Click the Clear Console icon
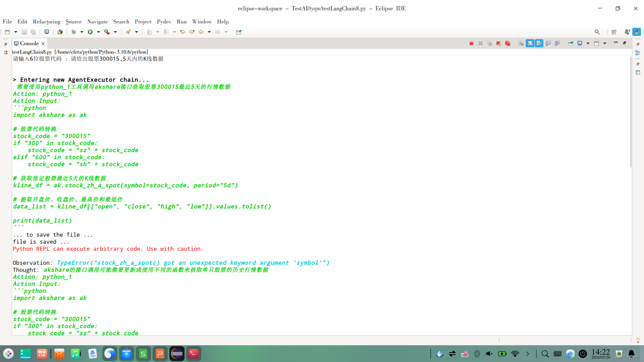The image size is (644, 362). point(521,43)
